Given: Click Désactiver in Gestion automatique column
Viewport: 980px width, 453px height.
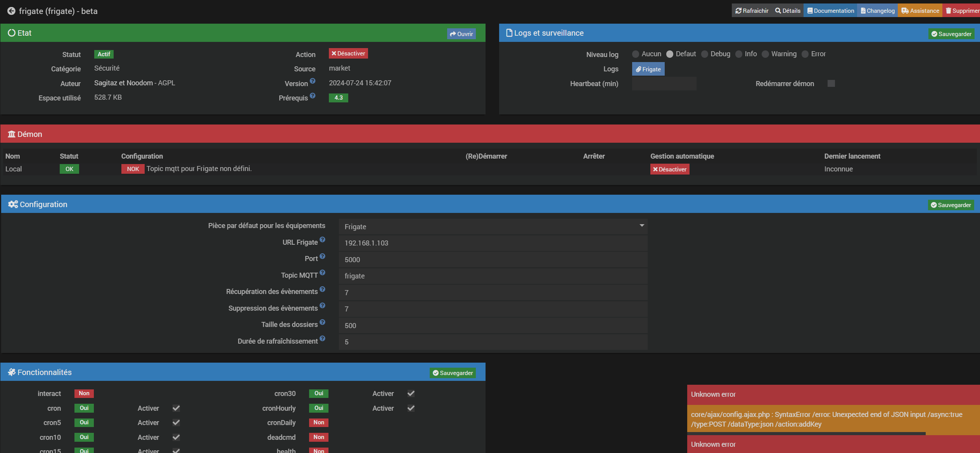Looking at the screenshot, I should click(x=669, y=169).
